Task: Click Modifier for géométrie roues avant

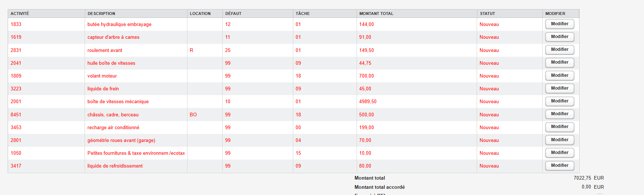Action: [559, 140]
